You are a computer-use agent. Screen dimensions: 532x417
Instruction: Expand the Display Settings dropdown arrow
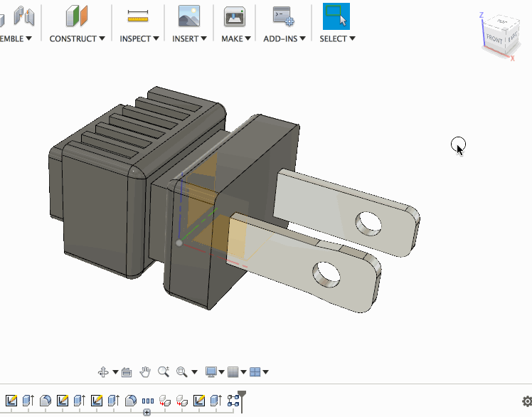coord(222,372)
